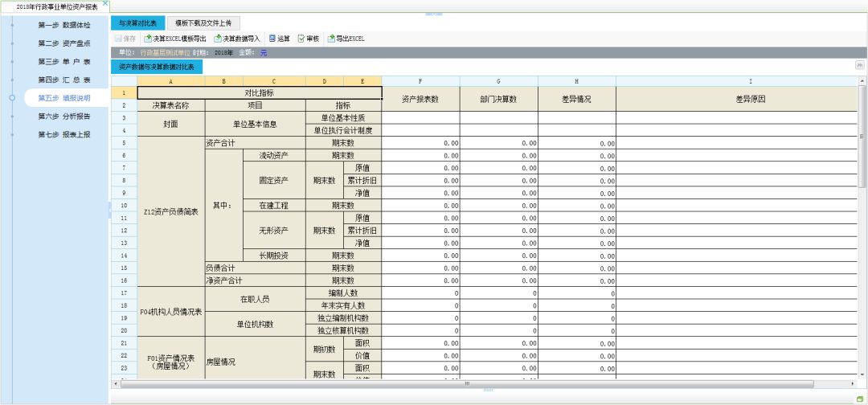Viewport: 868px width, 405px height.
Task: Open 模板下载及文件上传 tab
Action: (x=203, y=23)
